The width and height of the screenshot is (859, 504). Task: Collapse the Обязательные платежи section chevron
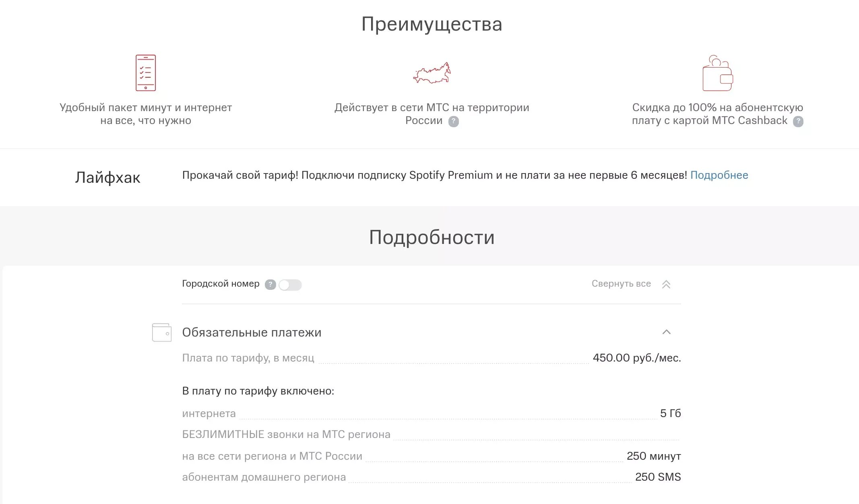667,332
